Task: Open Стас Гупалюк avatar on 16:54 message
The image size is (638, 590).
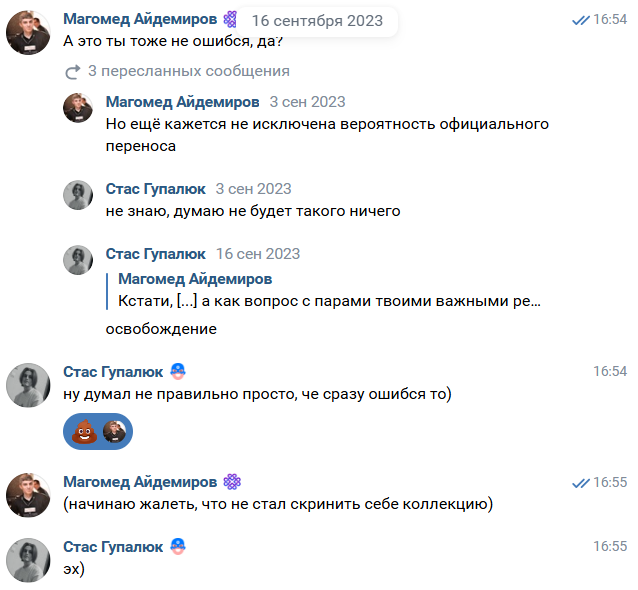Action: pos(28,385)
